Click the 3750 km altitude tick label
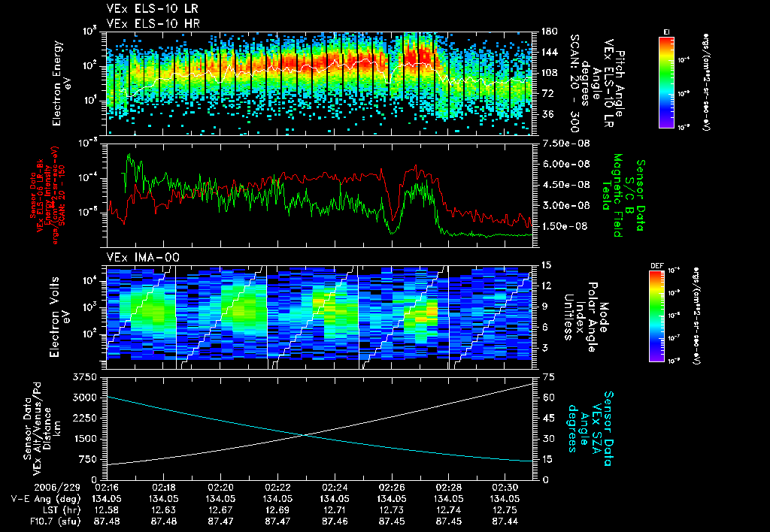770x532 pixels. [84, 377]
